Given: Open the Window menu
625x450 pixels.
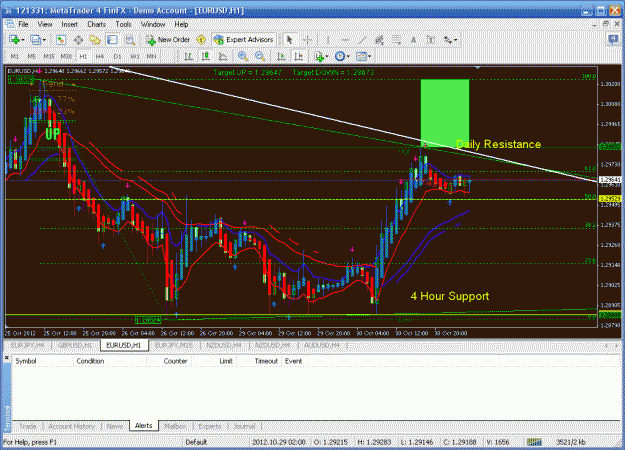Looking at the screenshot, I should [x=153, y=24].
